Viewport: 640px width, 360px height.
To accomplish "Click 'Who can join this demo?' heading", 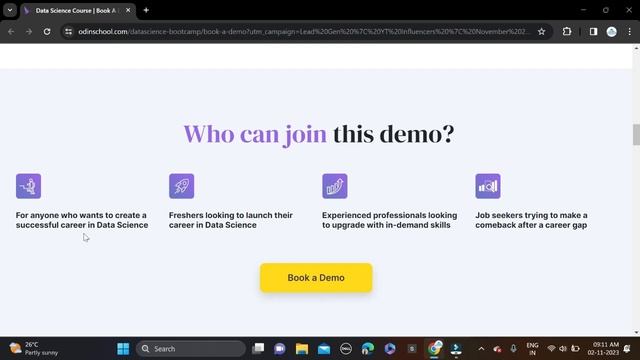I will [319, 134].
